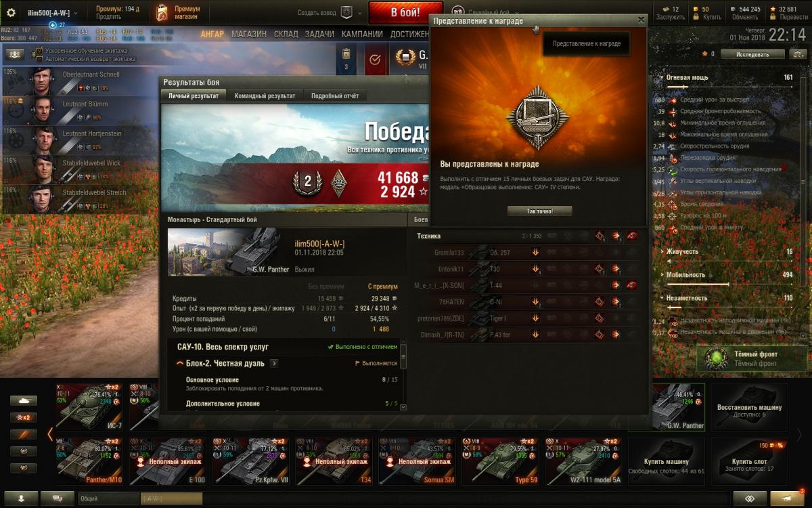Viewport: 812px width, 508px height.
Task: Click the mission list scrollbar
Action: 404,376
